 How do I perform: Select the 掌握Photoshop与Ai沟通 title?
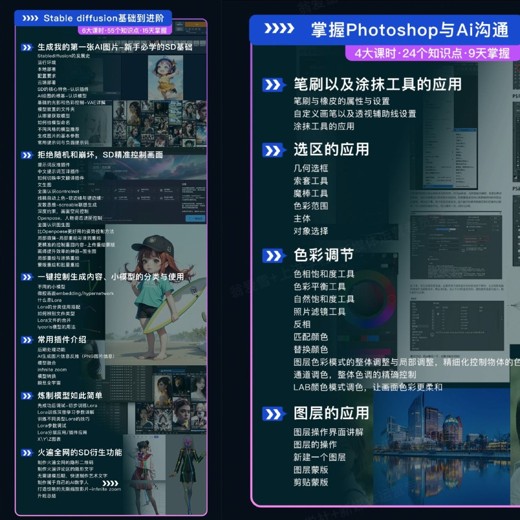410,30
